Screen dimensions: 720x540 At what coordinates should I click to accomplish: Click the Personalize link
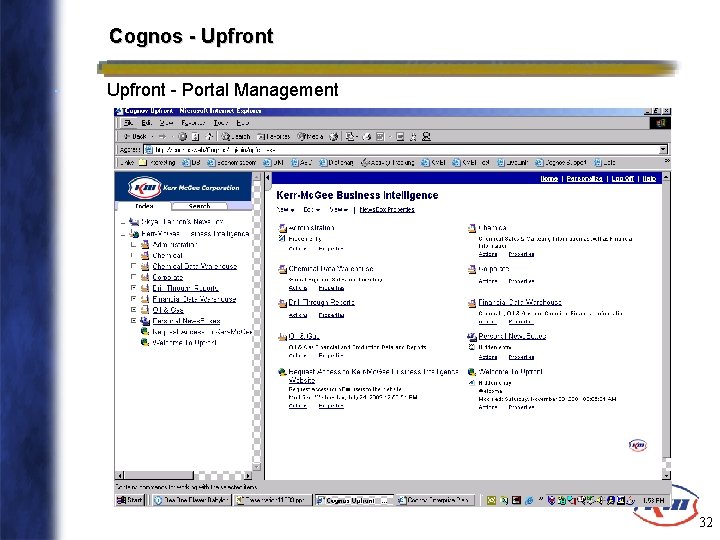tap(585, 179)
